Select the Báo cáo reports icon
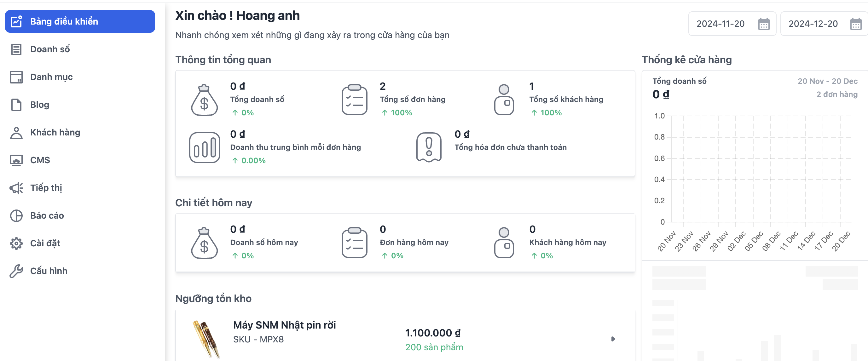 16,215
